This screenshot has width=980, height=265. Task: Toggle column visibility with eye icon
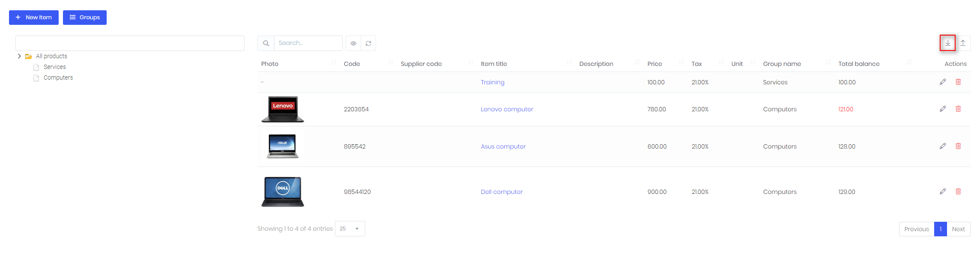pyautogui.click(x=353, y=43)
